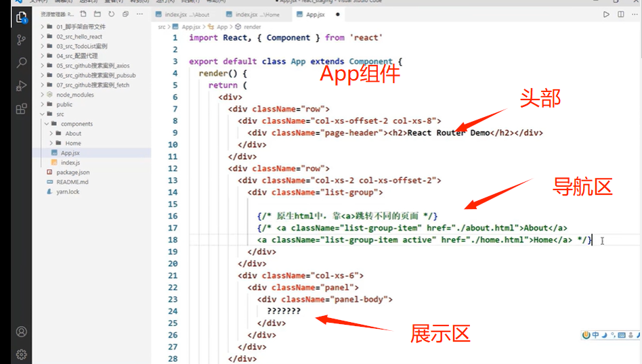Open yarn.lock in the file tree

pos(68,192)
